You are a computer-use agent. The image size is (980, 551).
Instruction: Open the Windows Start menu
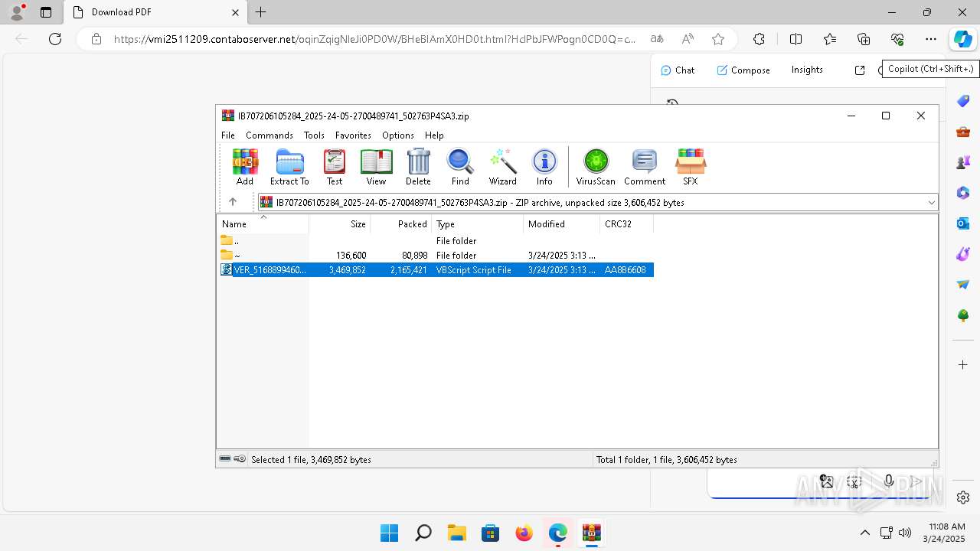[x=389, y=533]
